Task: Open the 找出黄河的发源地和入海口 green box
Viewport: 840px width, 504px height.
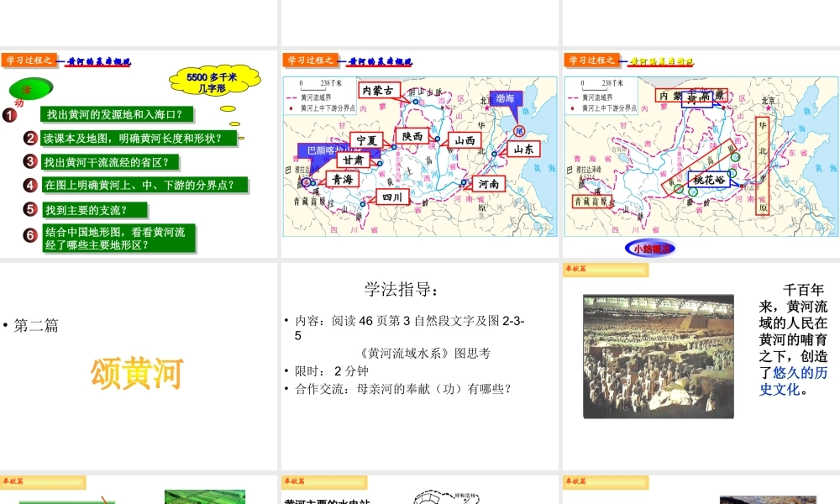Action: click(x=117, y=114)
